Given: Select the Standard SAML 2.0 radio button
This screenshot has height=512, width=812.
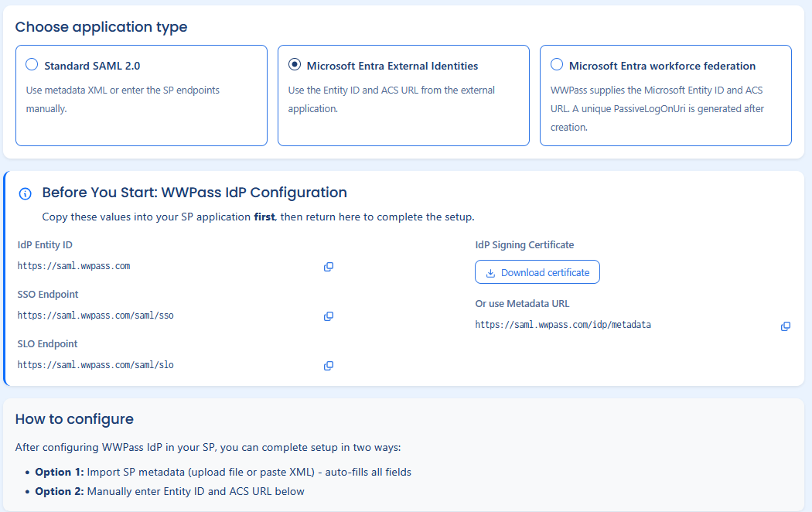Looking at the screenshot, I should point(32,64).
